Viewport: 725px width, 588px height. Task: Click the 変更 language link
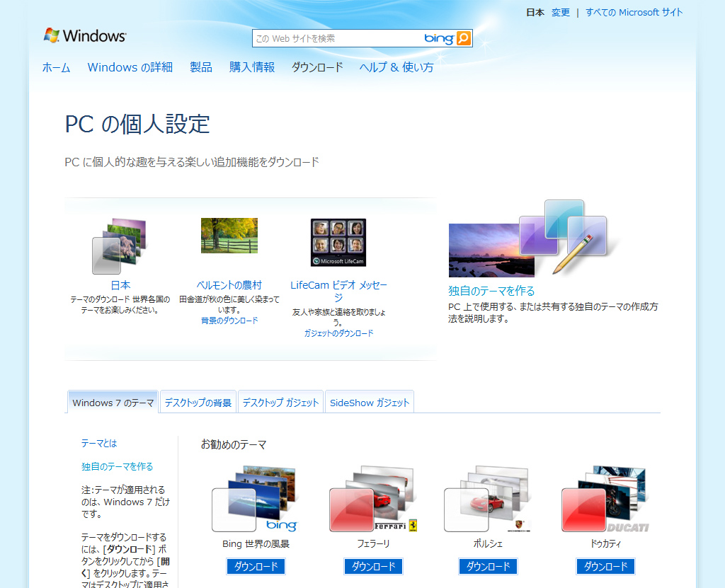(x=560, y=12)
